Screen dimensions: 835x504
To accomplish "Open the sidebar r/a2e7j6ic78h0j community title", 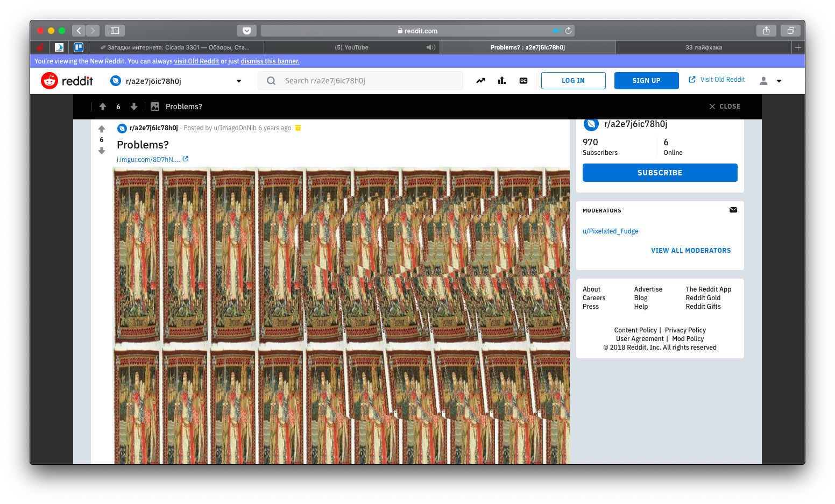I will pyautogui.click(x=636, y=124).
